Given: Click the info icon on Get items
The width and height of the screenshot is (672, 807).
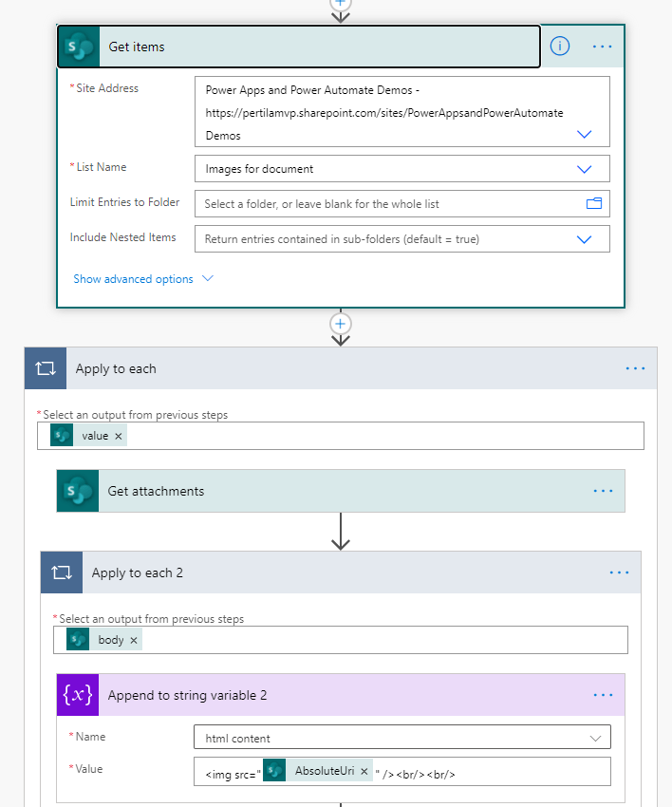Looking at the screenshot, I should [560, 46].
